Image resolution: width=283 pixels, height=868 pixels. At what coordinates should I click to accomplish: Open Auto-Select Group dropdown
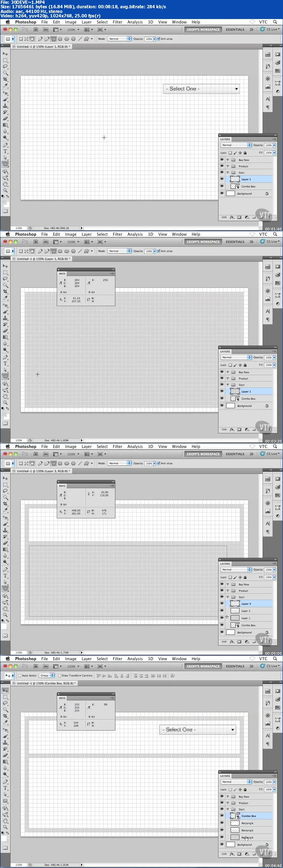click(x=47, y=676)
